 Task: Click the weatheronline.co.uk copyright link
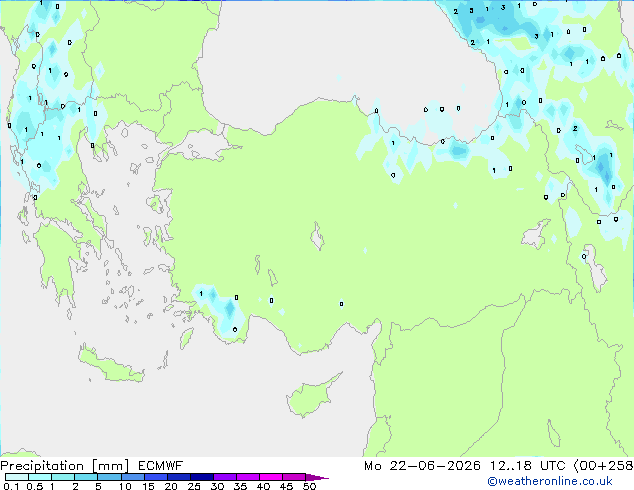pyautogui.click(x=550, y=481)
